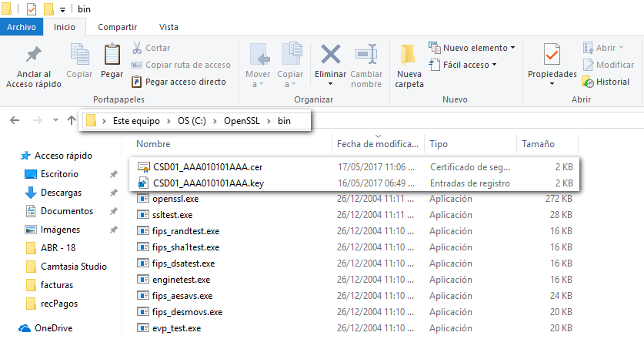This screenshot has width=644, height=339.
Task: Sort by the Nombre column header
Action: click(x=153, y=144)
